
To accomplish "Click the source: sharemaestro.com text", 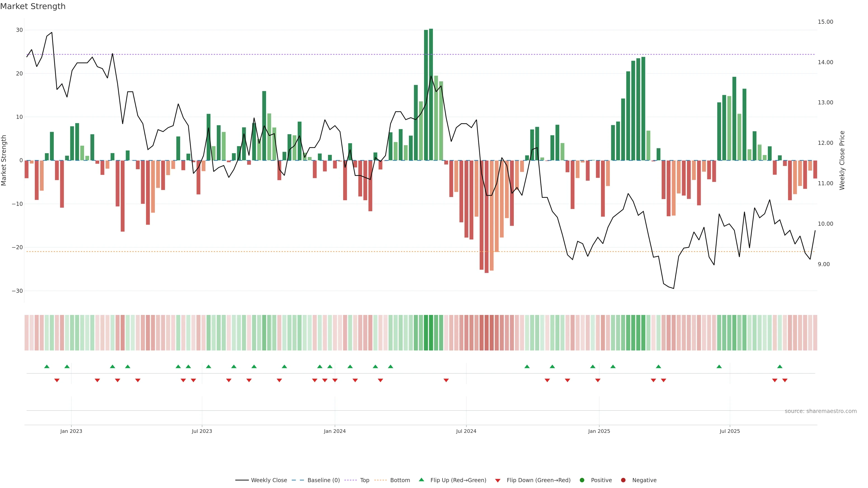I will (821, 411).
